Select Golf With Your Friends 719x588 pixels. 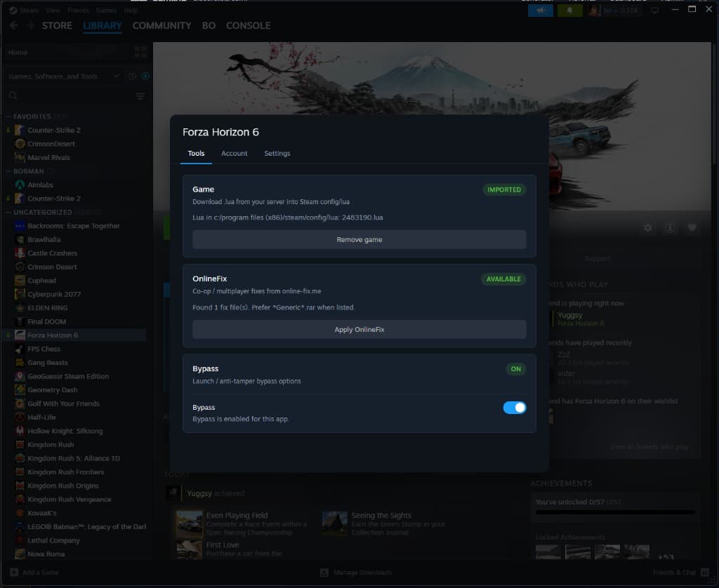(63, 403)
